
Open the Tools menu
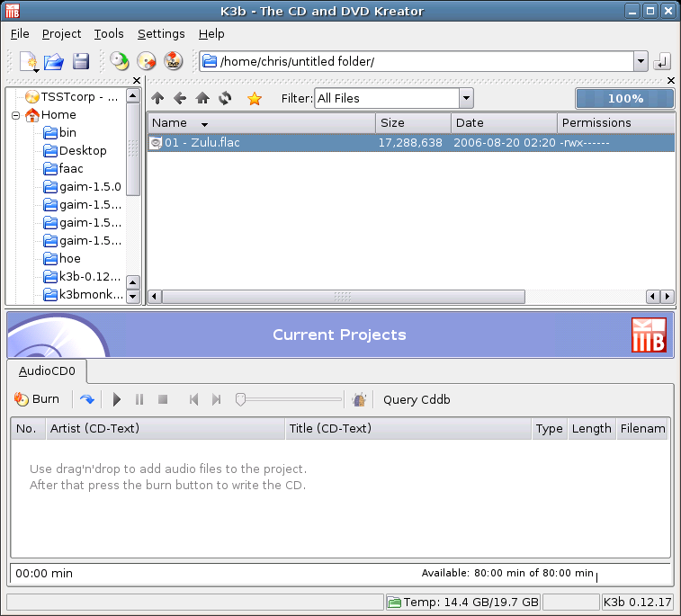(109, 33)
